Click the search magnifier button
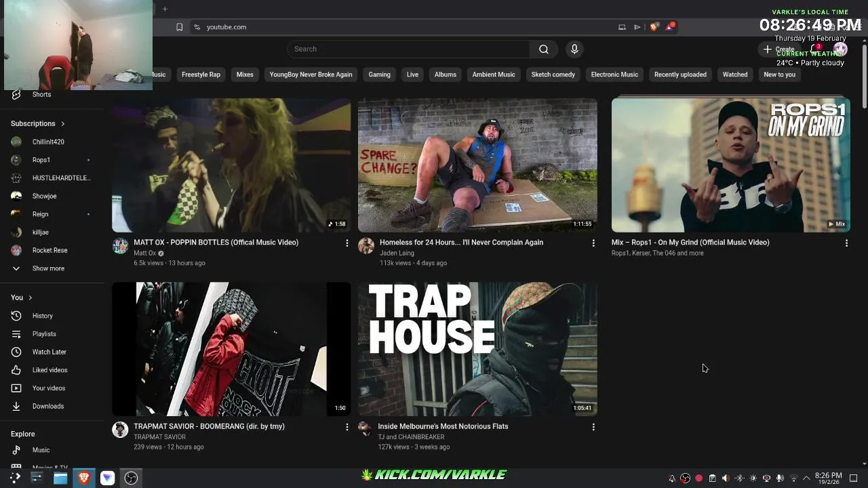 [544, 49]
